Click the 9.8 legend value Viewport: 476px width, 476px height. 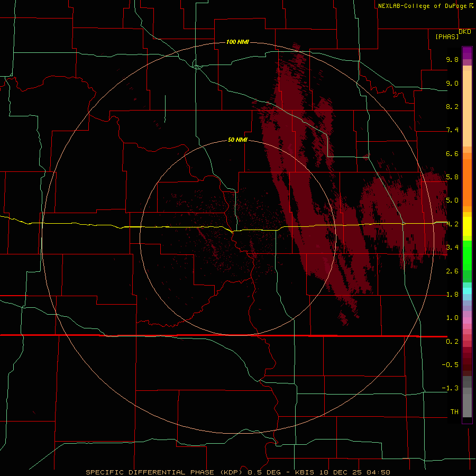coord(452,59)
